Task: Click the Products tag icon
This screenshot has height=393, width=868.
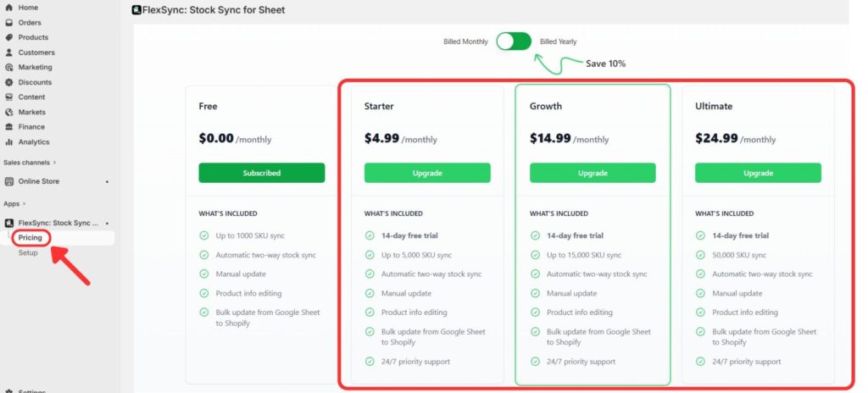Action: [x=9, y=37]
